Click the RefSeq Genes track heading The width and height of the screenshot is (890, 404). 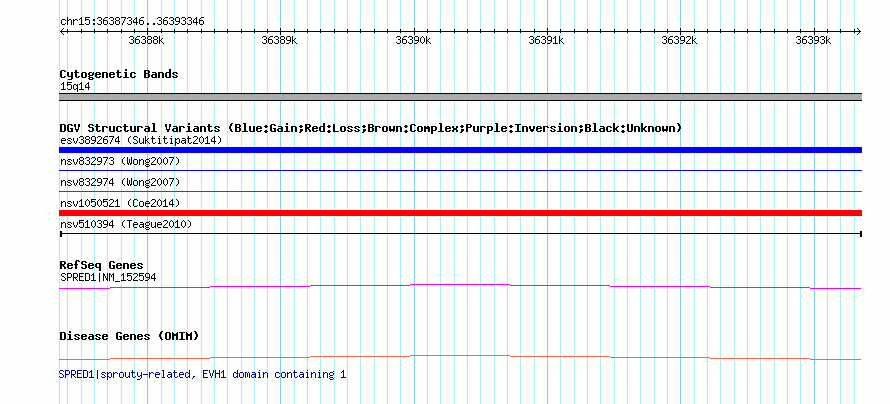(x=102, y=266)
